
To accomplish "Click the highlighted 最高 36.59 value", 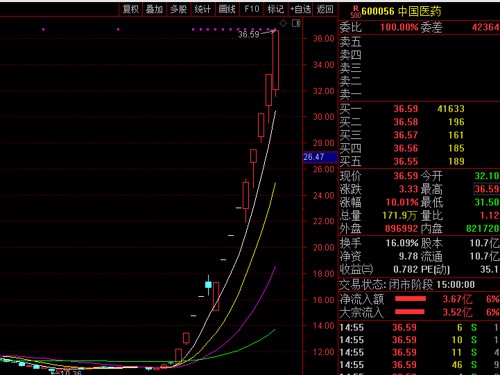I will point(487,189).
